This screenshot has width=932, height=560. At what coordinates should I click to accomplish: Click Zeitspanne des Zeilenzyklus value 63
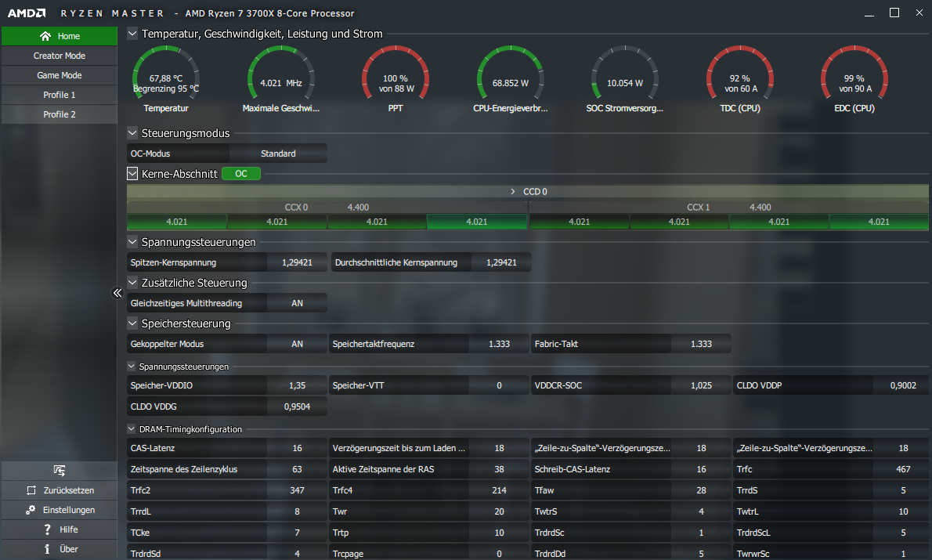point(297,469)
